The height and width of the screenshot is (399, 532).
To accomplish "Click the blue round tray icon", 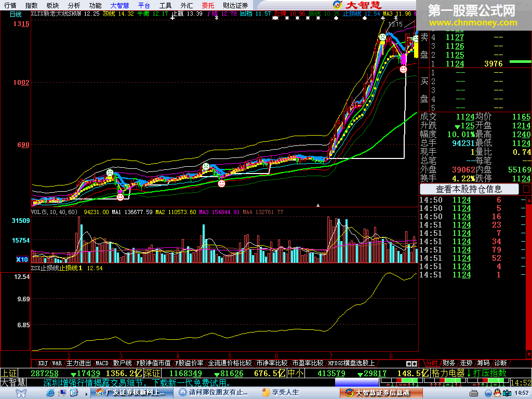I will pyautogui.click(x=488, y=393).
